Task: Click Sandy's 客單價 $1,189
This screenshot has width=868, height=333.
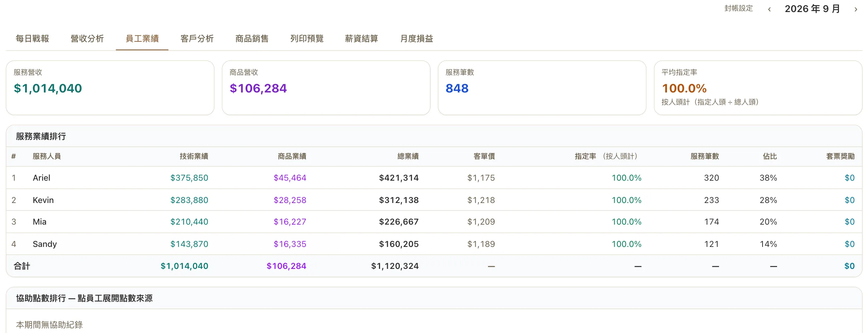Action: (481, 244)
